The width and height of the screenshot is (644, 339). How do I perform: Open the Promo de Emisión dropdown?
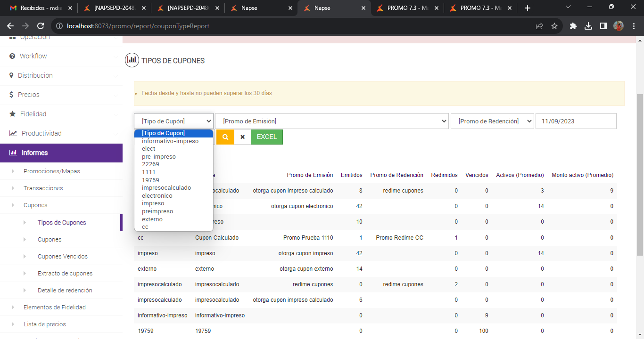click(332, 121)
